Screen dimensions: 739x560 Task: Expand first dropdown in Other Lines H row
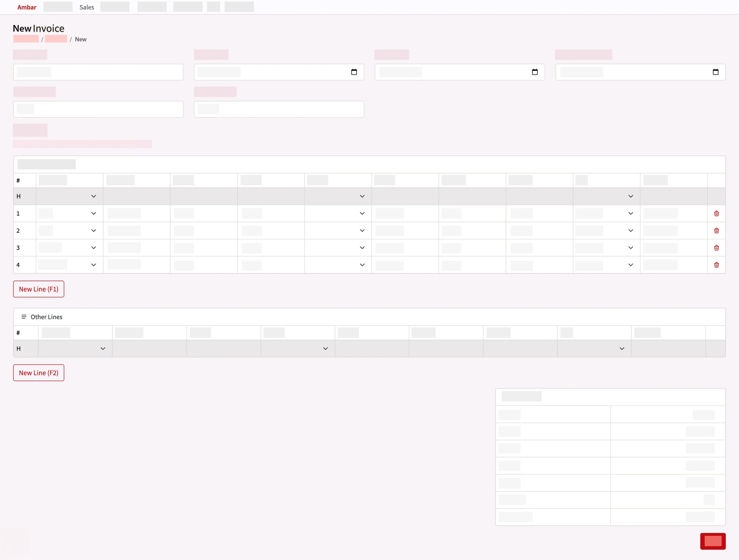pos(103,349)
